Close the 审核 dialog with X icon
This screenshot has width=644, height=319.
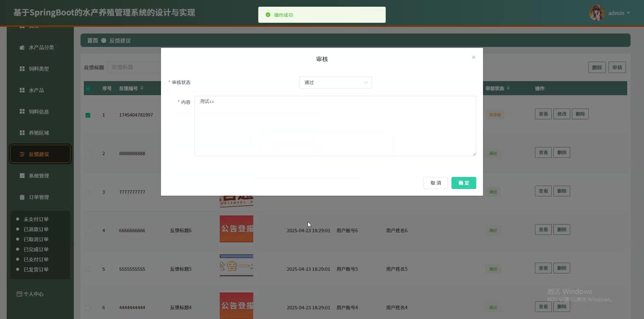point(473,58)
